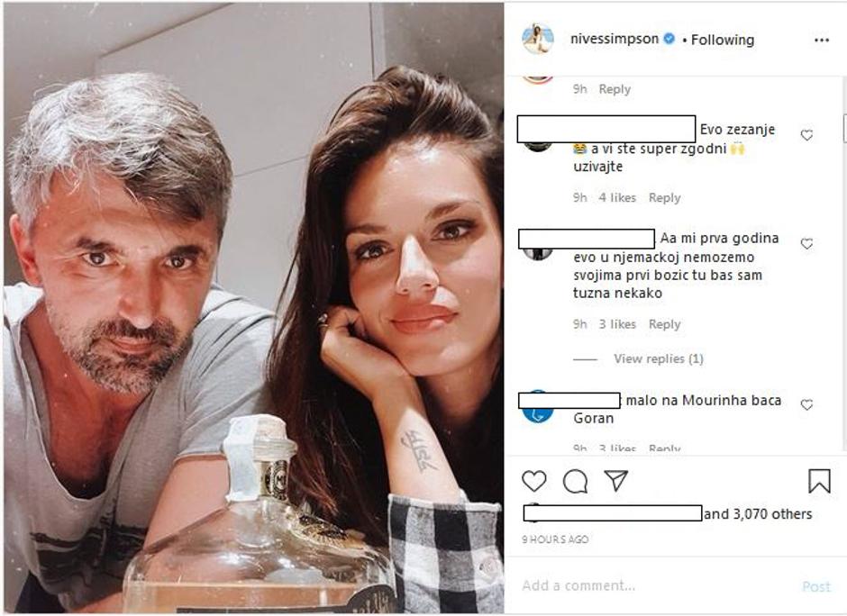The height and width of the screenshot is (616, 847).
Task: Toggle the Following button
Action: 723,40
